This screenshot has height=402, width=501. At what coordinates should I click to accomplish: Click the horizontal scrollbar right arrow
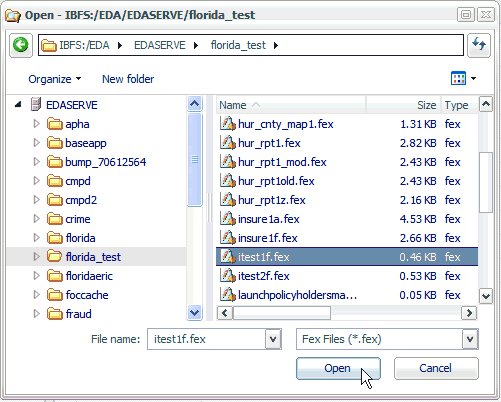tap(469, 313)
